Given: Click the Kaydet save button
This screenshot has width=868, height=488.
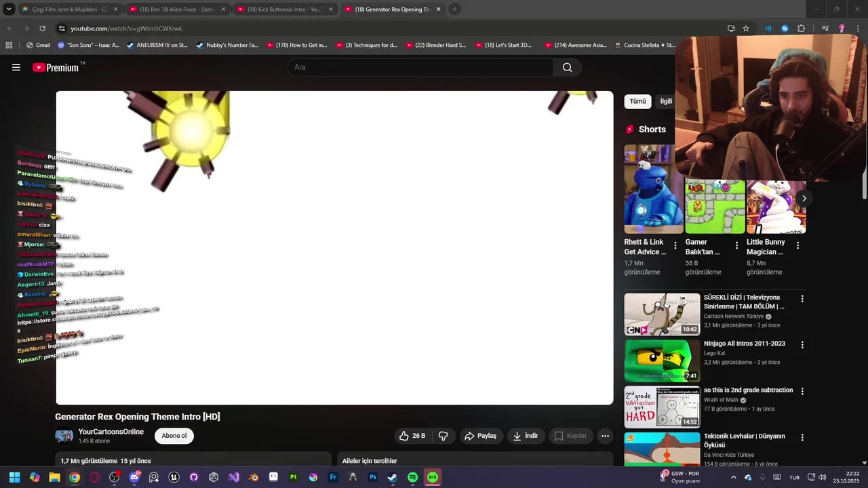Looking at the screenshot, I should click(x=570, y=436).
